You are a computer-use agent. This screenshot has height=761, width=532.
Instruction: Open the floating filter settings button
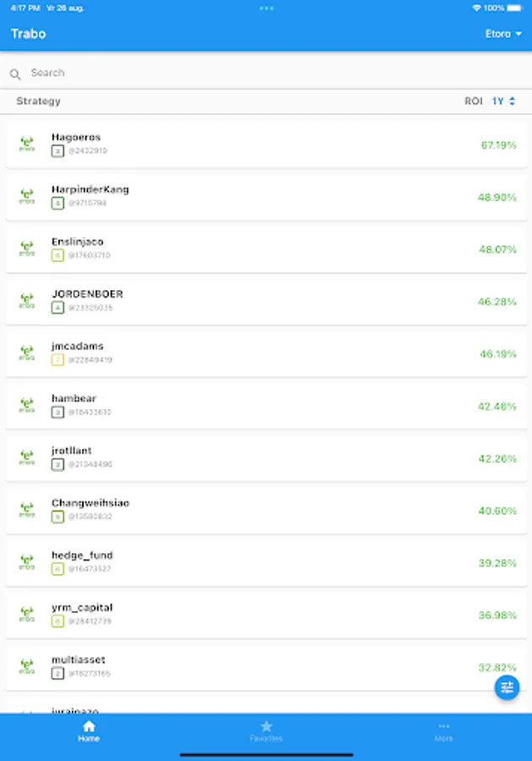[x=507, y=687]
